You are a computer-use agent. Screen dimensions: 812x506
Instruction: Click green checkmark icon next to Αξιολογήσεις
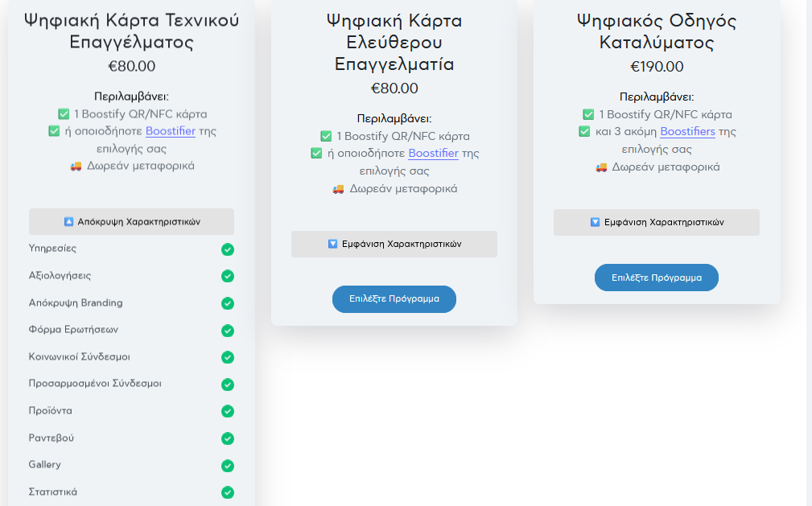(228, 276)
